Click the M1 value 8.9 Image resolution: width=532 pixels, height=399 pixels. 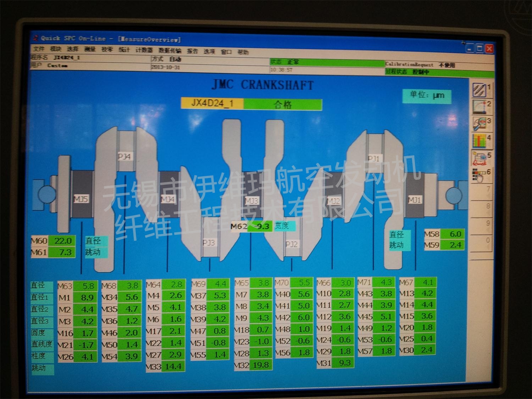tap(85, 298)
